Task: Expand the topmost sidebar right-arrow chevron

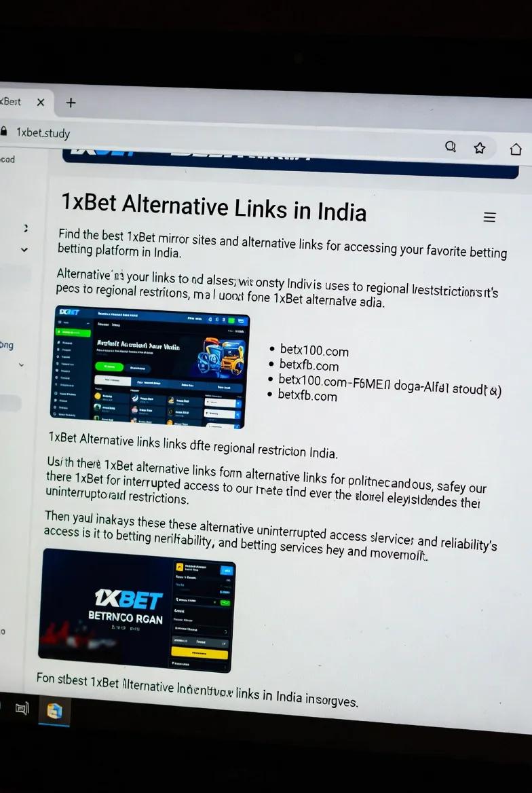Action: pos(26,228)
